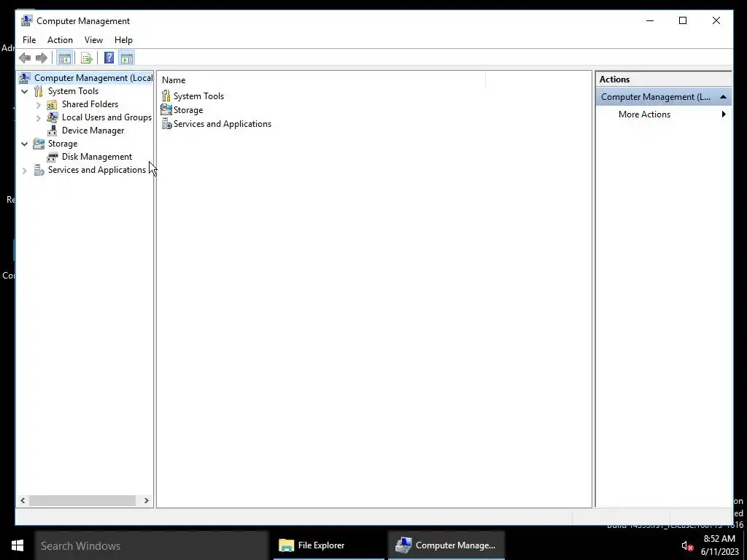Click the Computer Management (Local) root icon
Viewport: 747px width, 560px height.
coord(25,77)
